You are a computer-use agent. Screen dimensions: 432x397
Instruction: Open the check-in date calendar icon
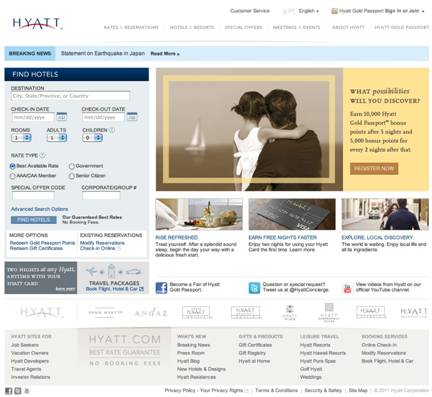(x=62, y=117)
